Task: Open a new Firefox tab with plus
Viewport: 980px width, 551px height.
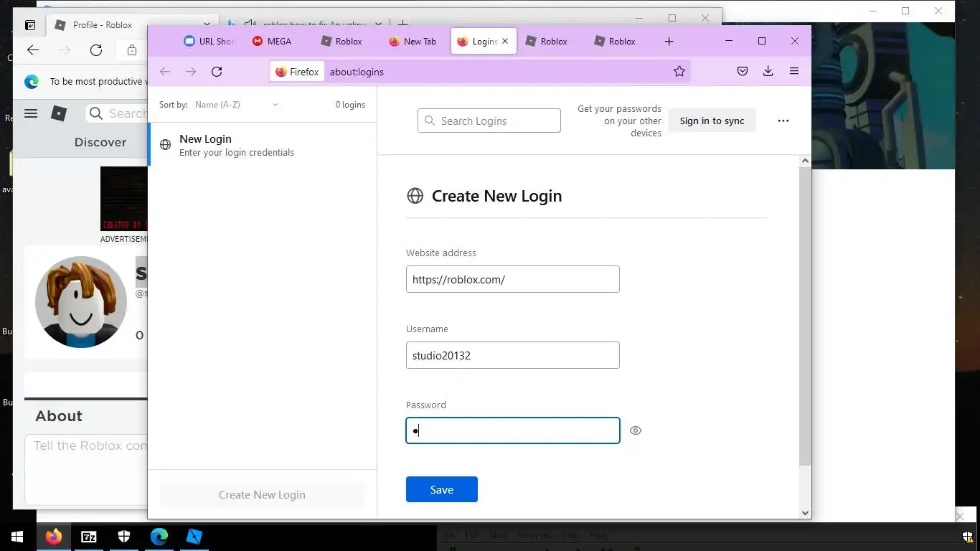Action: pos(669,42)
